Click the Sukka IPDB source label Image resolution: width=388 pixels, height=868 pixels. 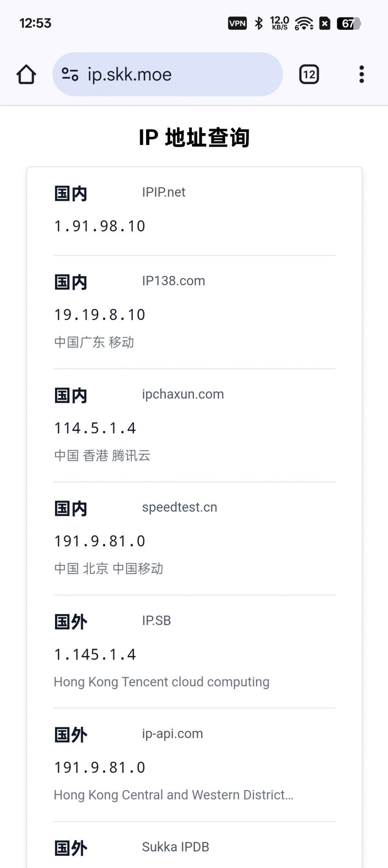tap(175, 847)
